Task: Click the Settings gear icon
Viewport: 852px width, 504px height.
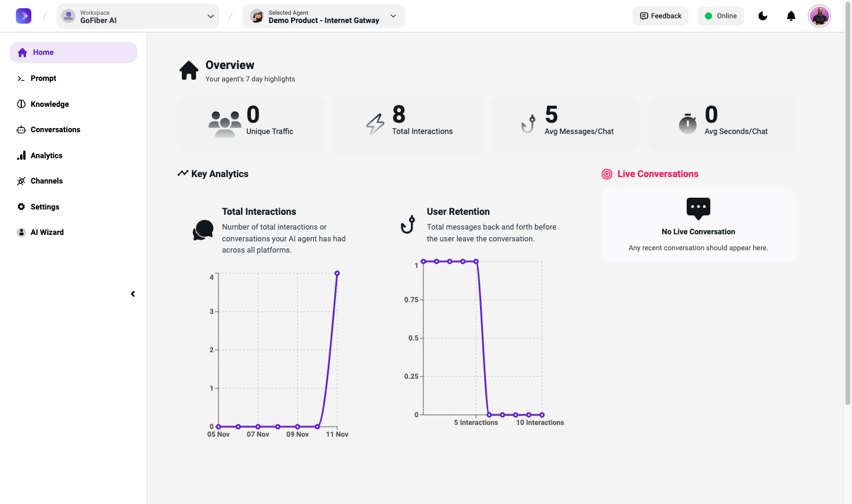Action: pyautogui.click(x=21, y=207)
